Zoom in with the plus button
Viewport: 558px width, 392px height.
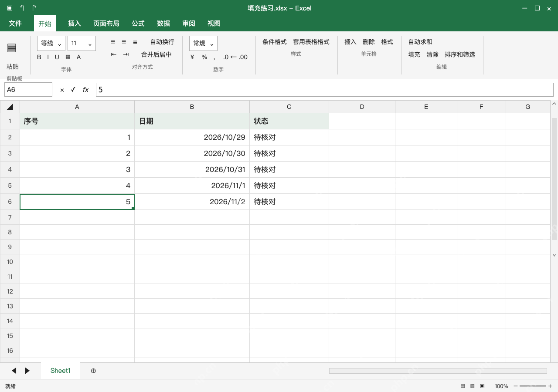click(x=550, y=386)
